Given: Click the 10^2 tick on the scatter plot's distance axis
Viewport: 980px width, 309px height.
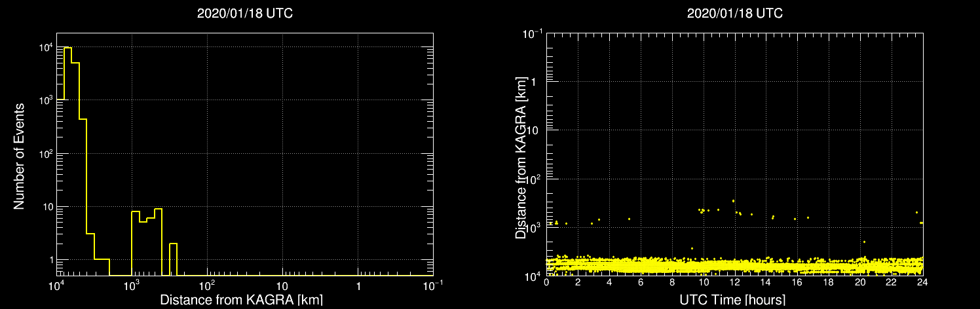Looking at the screenshot, I should pyautogui.click(x=535, y=178).
